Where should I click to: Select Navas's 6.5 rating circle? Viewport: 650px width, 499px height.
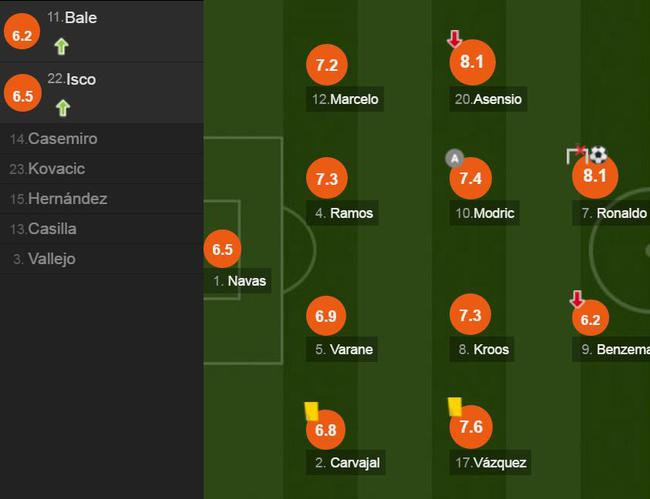tap(222, 249)
